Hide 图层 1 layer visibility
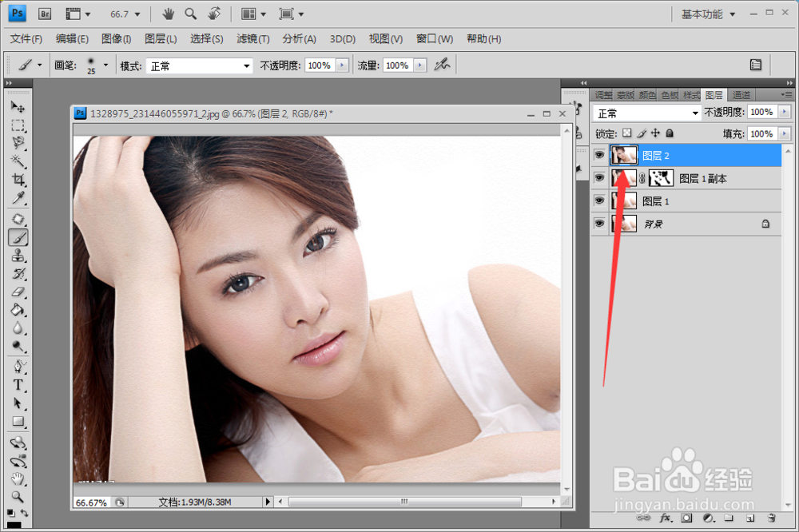The width and height of the screenshot is (799, 532). pyautogui.click(x=600, y=200)
